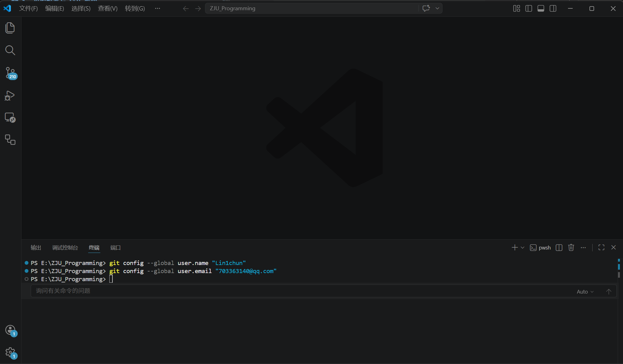Open the 转到(G) menu
The height and width of the screenshot is (364, 623).
click(x=135, y=8)
